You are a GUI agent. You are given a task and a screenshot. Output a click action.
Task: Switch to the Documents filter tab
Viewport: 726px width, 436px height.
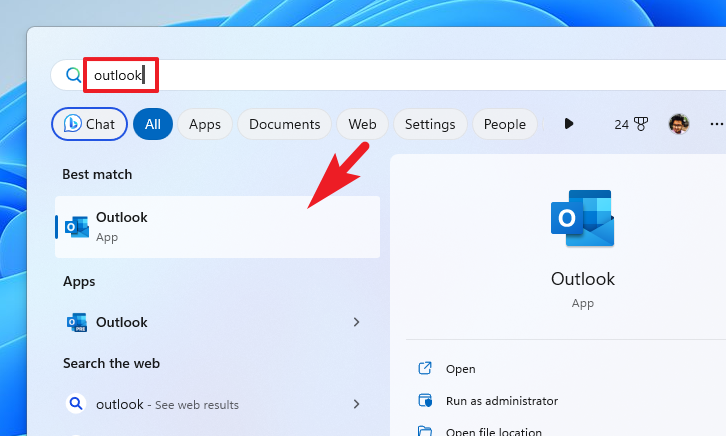[x=284, y=124]
